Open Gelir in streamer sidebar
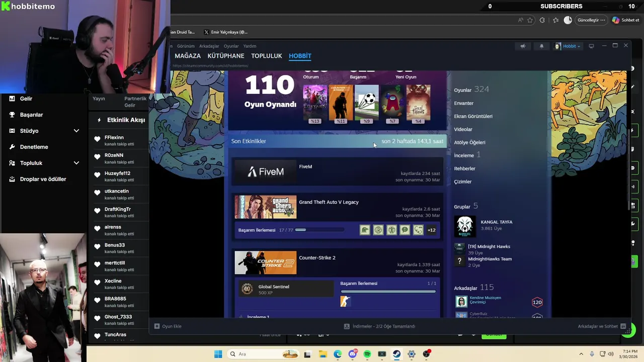 click(26, 99)
